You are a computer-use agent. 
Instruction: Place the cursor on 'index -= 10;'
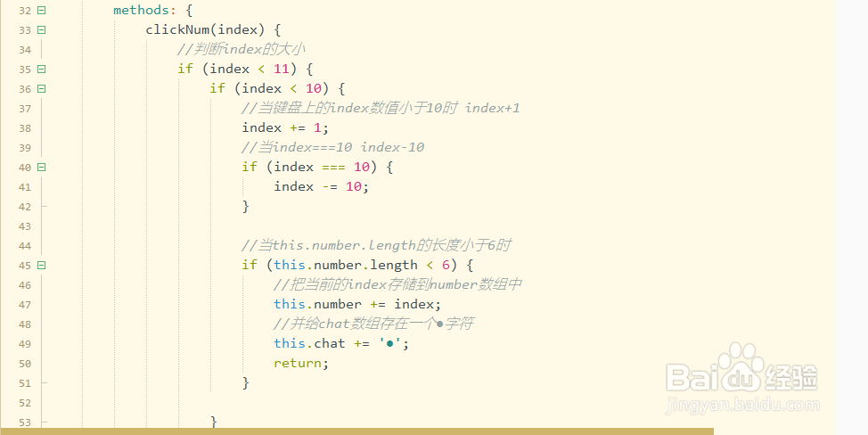321,186
